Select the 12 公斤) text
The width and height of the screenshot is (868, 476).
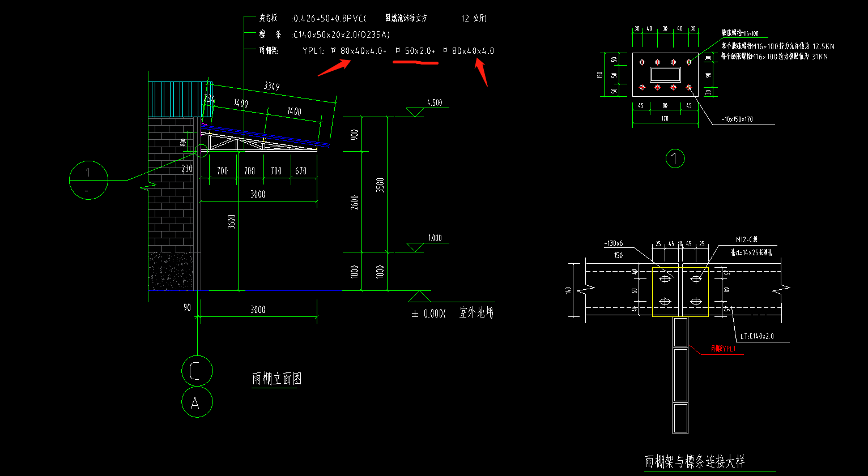(474, 18)
